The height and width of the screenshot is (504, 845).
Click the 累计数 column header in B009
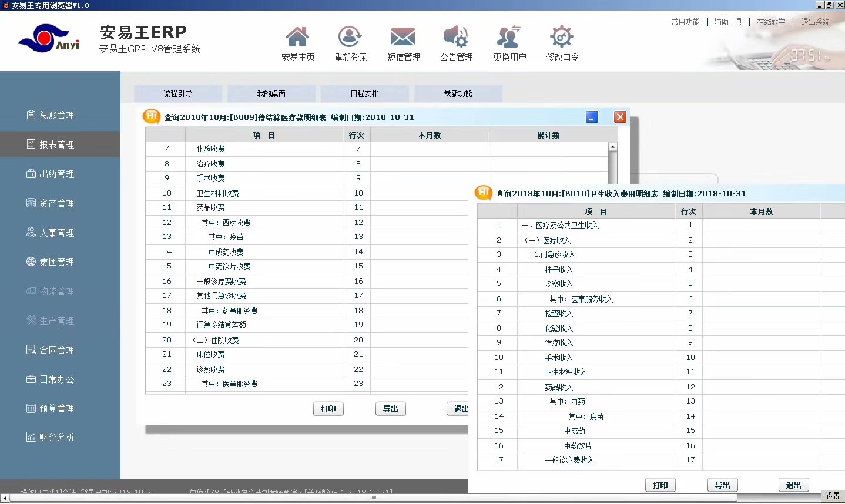(x=548, y=135)
